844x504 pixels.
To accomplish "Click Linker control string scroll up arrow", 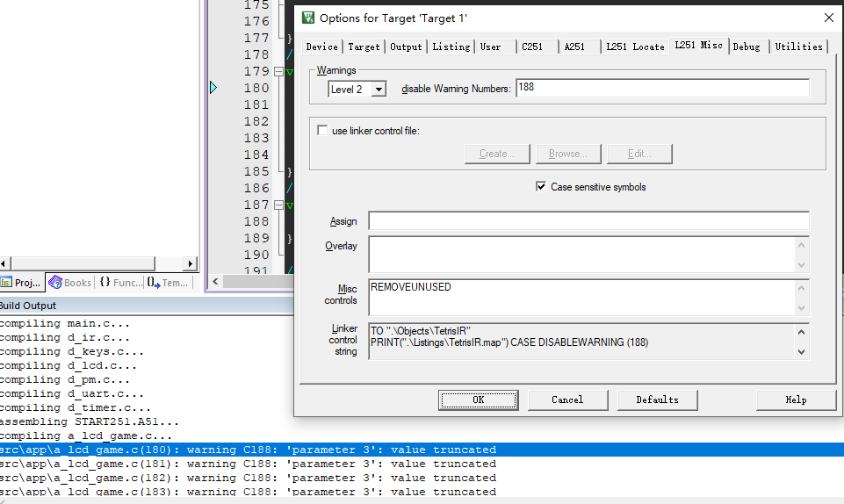I will coord(802,332).
